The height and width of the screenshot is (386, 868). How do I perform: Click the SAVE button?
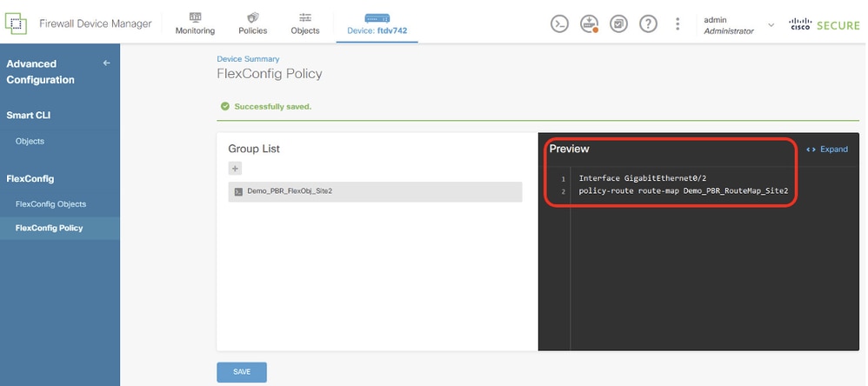tap(242, 372)
